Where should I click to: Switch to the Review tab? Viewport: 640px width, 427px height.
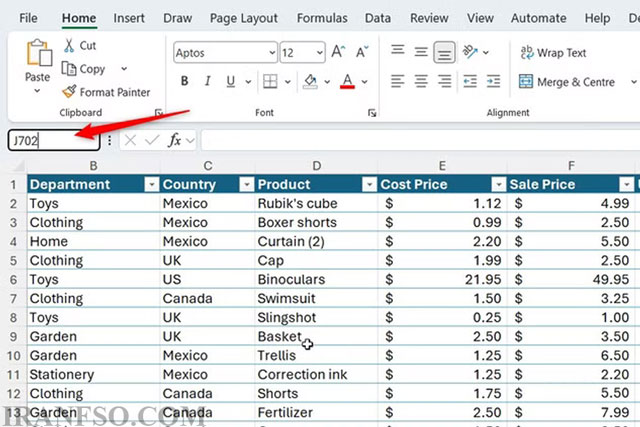click(429, 18)
